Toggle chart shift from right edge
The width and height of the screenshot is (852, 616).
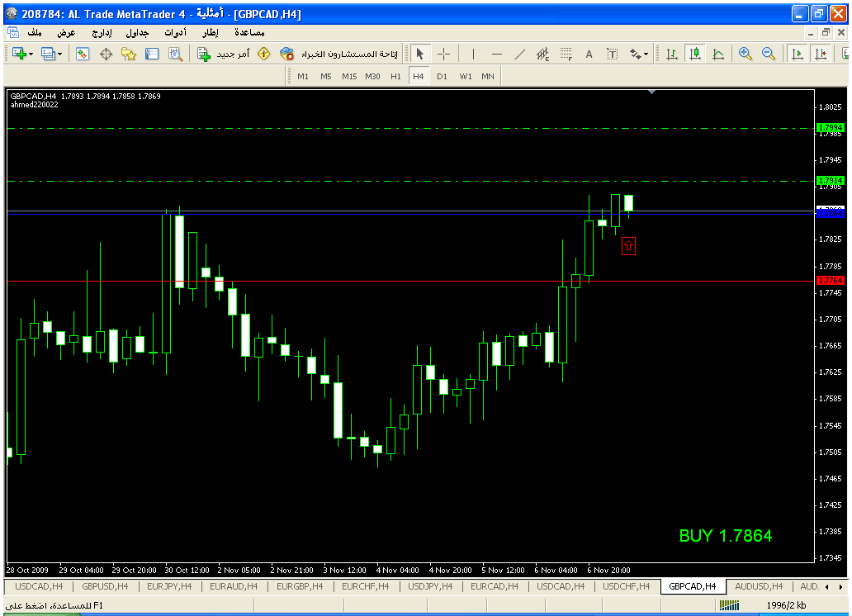click(821, 54)
